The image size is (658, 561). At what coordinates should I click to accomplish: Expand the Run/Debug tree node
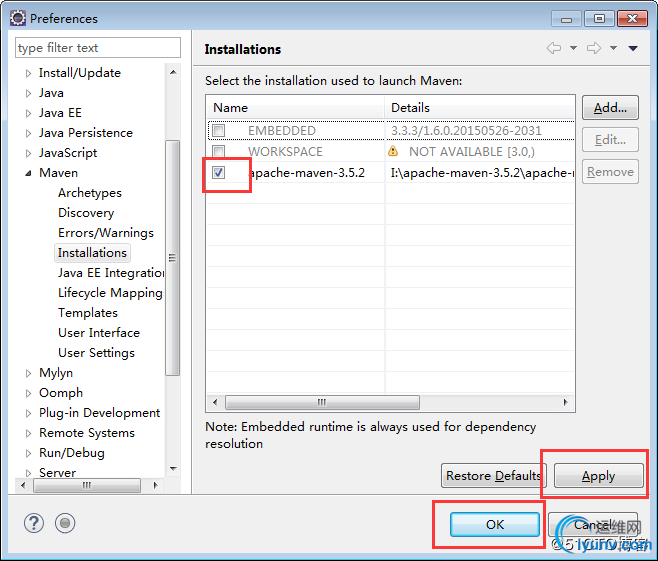[28, 453]
